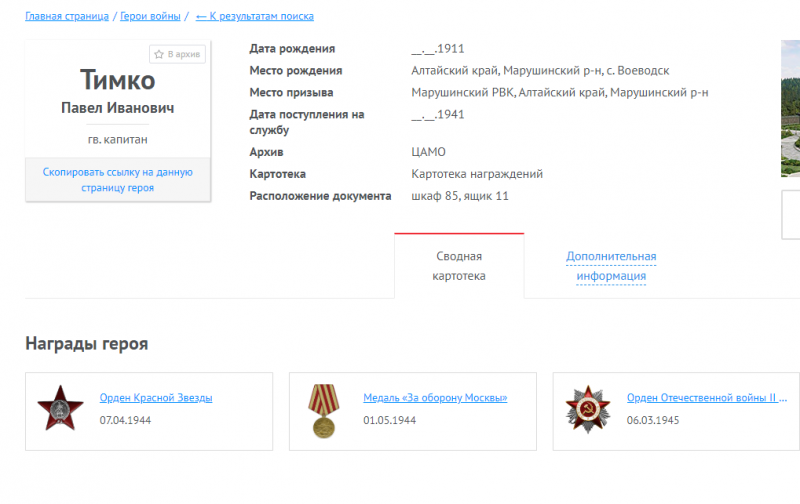This screenshot has width=800, height=504.
Task: Click the "Дата рождения" label
Action: tap(292, 48)
